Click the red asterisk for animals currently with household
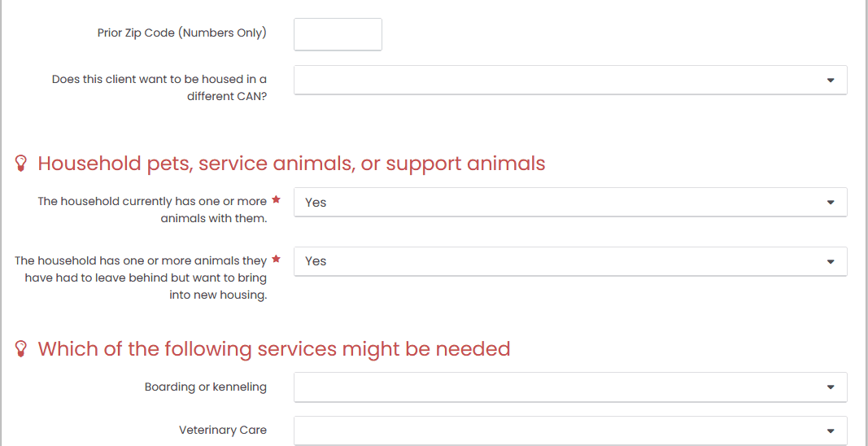This screenshot has height=446, width=868. tap(276, 200)
